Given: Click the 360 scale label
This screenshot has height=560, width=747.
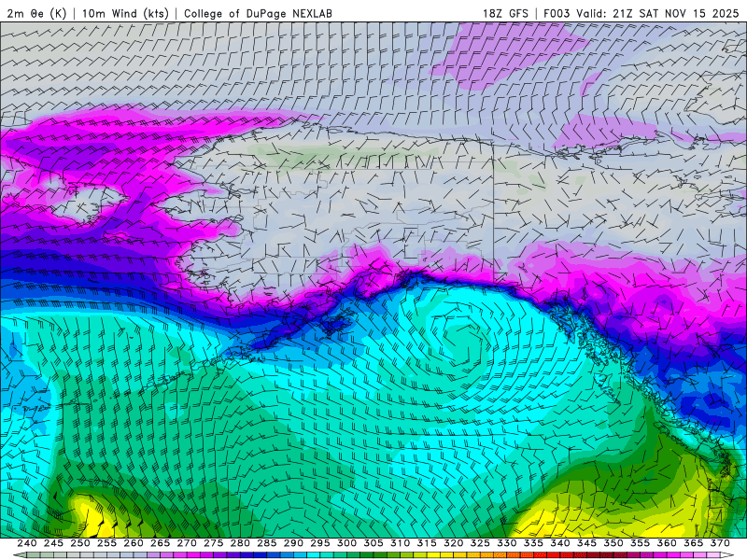Looking at the screenshot, I should point(667,543).
